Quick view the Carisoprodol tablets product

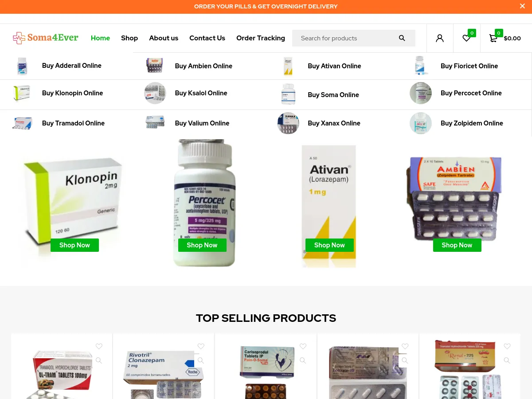(x=303, y=360)
